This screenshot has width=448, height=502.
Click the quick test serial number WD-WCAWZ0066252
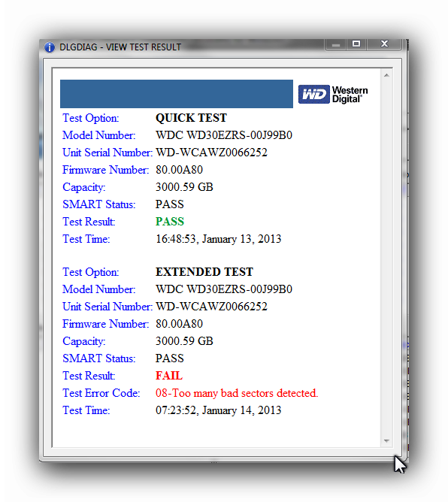(211, 153)
